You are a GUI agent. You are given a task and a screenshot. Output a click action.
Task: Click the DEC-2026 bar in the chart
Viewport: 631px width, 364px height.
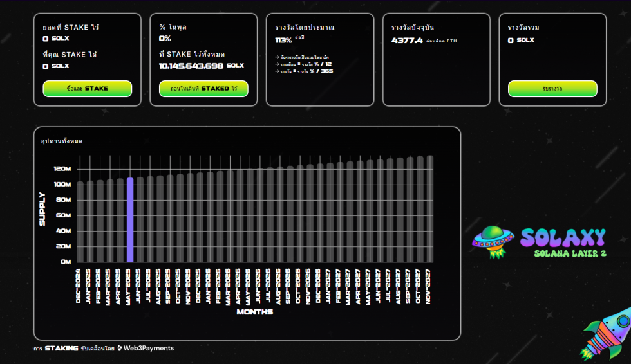320,213
